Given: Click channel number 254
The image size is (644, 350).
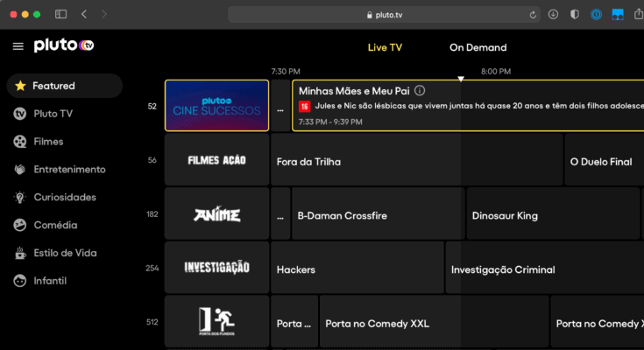Looking at the screenshot, I should (152, 268).
